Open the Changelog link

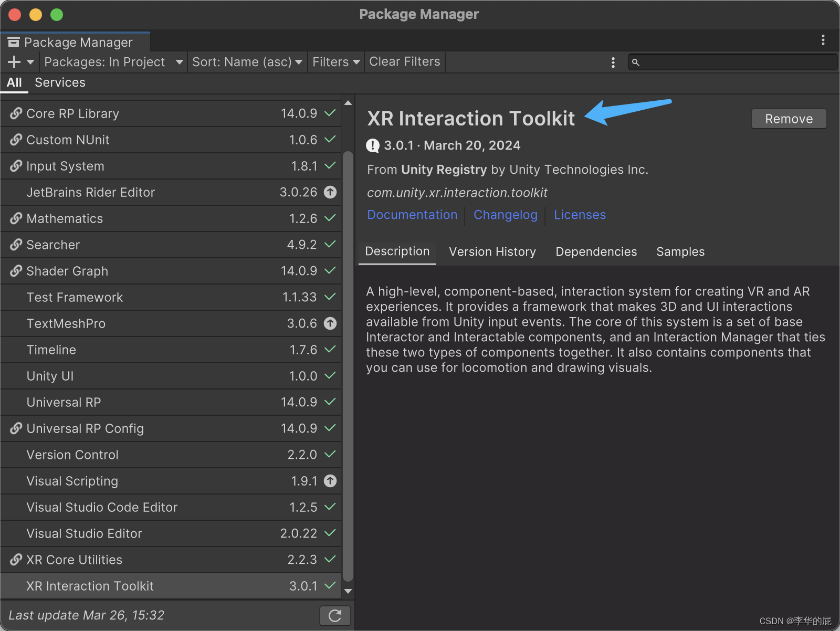pos(506,215)
